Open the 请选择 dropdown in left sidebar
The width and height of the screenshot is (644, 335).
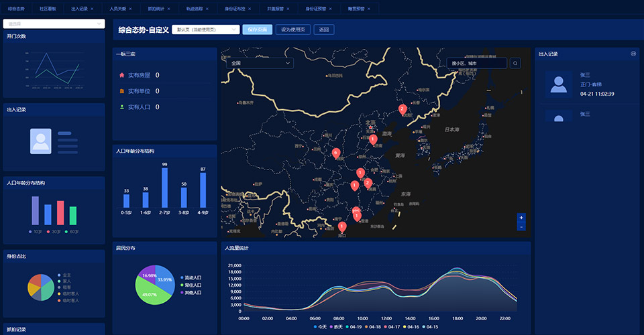coord(54,23)
